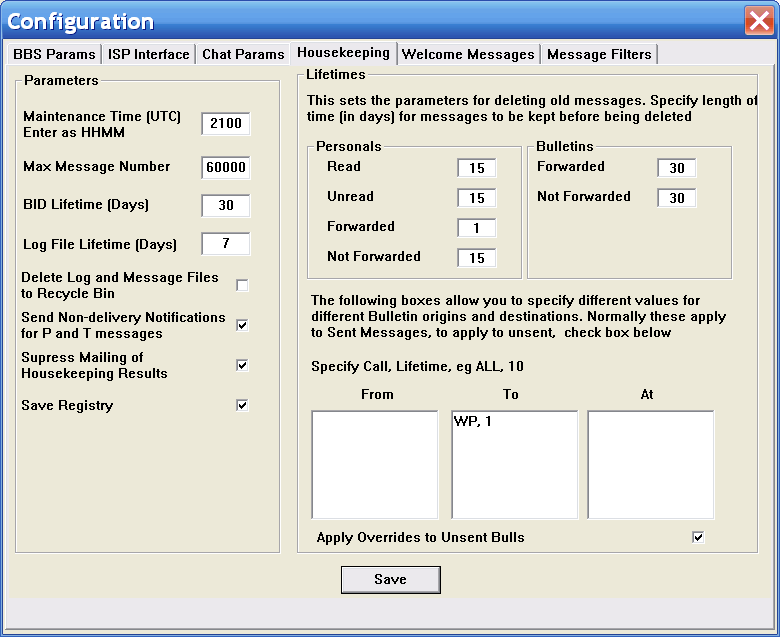Image resolution: width=780 pixels, height=637 pixels.
Task: Toggle the Save Registry checkbox
Action: click(x=242, y=405)
